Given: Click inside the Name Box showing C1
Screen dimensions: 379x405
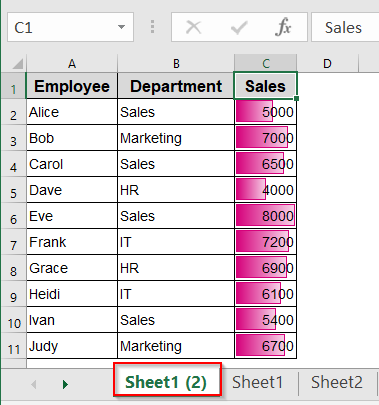Looking at the screenshot, I should (x=62, y=27).
